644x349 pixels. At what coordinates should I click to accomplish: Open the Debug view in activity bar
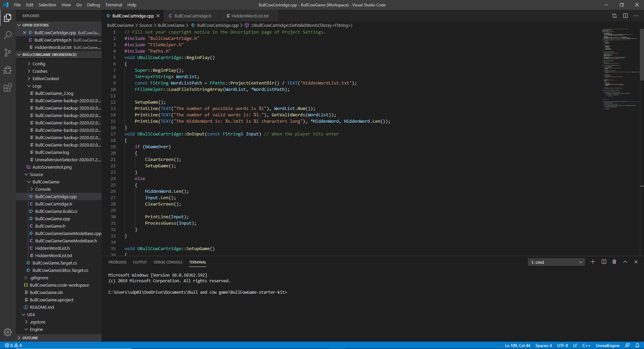click(x=8, y=70)
